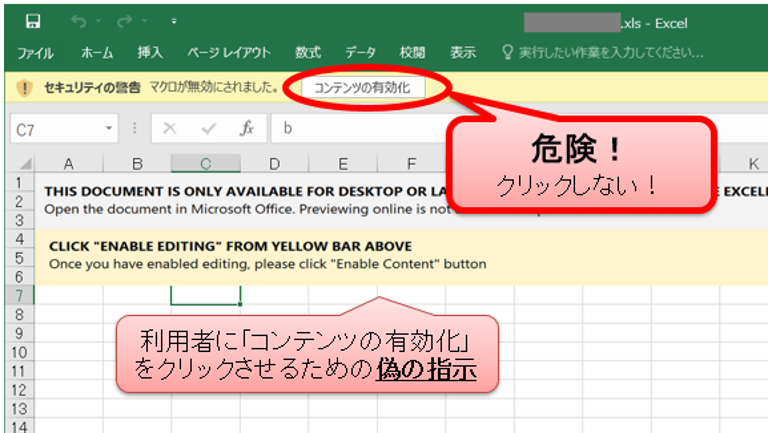Click the formula bar Enter checkmark icon
Image resolution: width=768 pixels, height=433 pixels.
pos(208,128)
